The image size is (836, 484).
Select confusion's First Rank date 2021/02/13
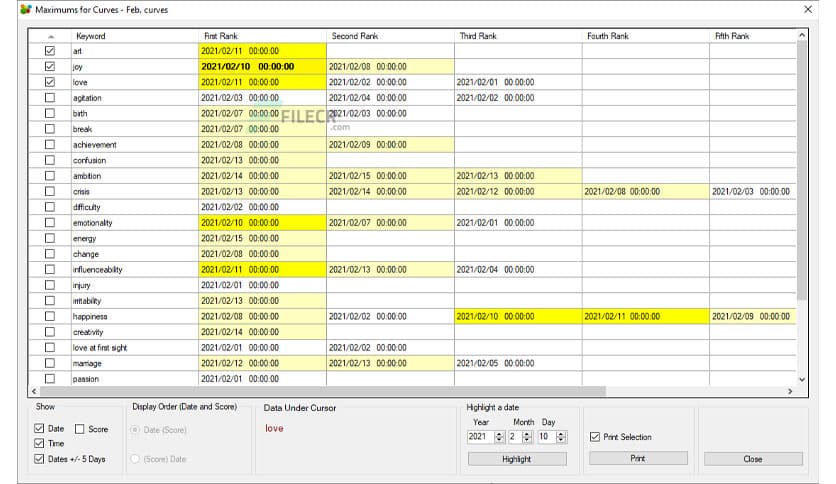pos(262,160)
